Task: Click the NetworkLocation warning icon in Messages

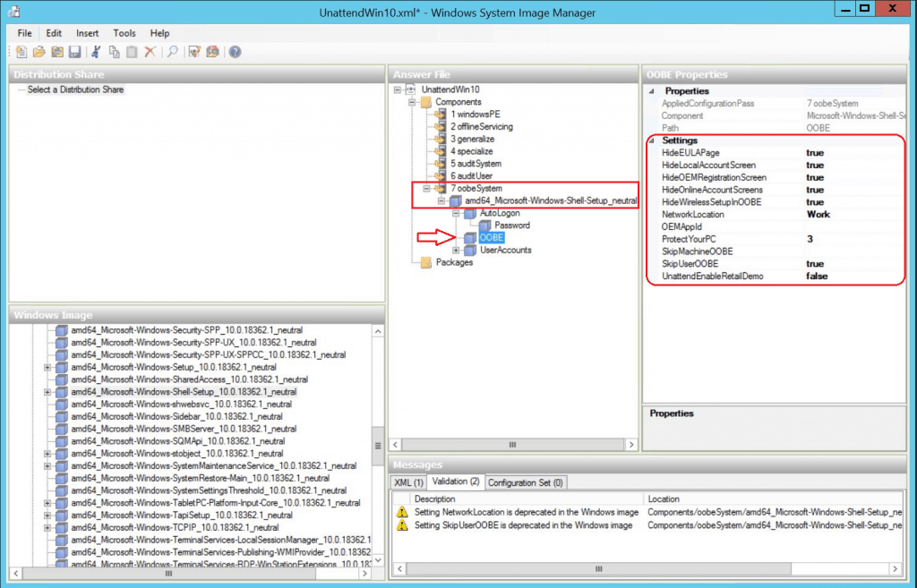Action: pos(402,512)
